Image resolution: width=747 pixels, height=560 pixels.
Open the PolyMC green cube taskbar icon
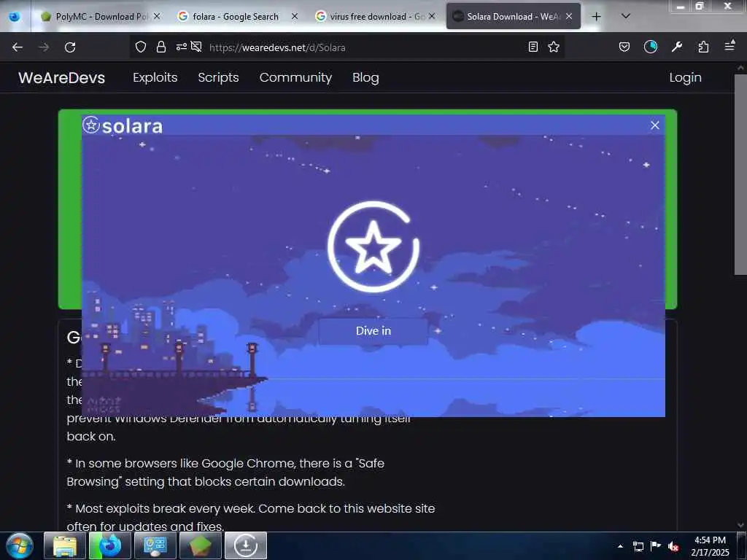201,545
